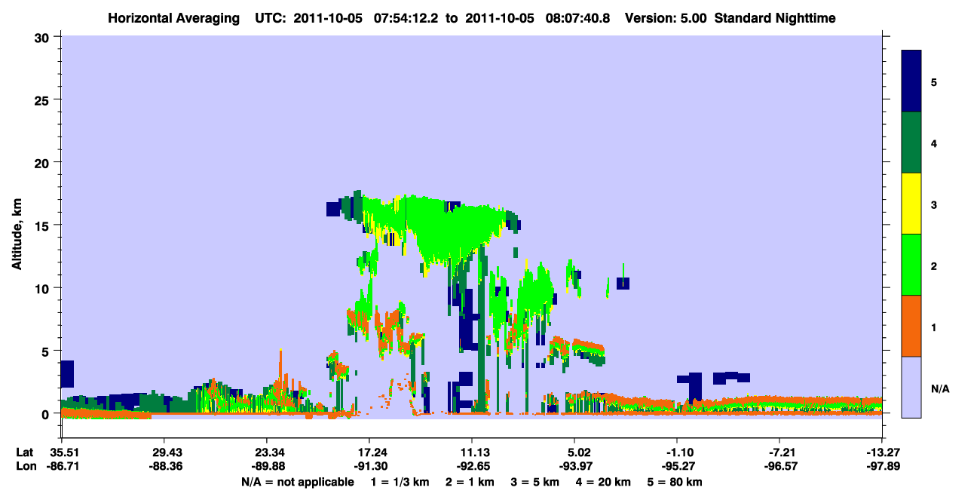980x503 pixels.
Task: Click the color bar label '2'
Action: click(x=934, y=266)
